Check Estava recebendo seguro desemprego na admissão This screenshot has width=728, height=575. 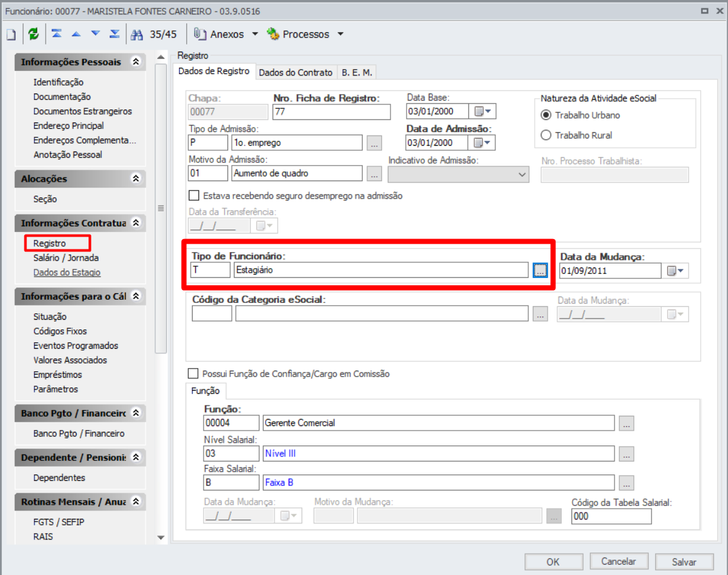[x=193, y=195]
